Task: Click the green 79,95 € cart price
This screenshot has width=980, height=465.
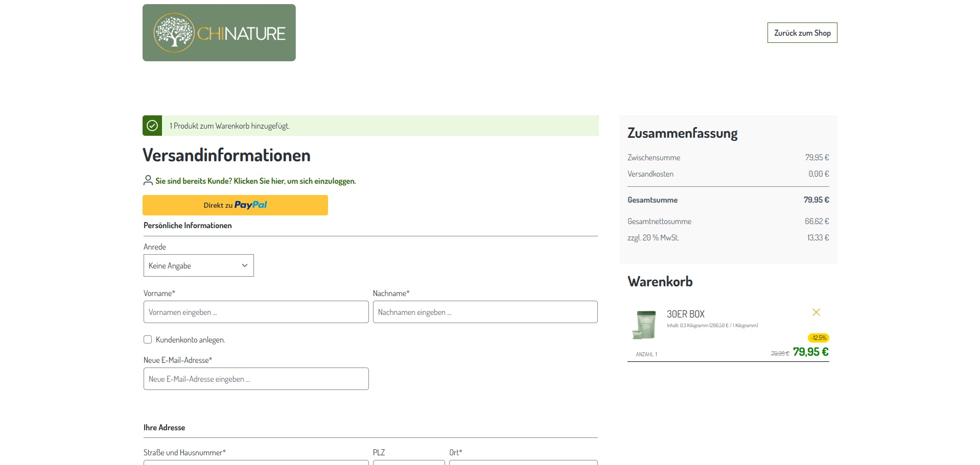Action: [x=810, y=352]
